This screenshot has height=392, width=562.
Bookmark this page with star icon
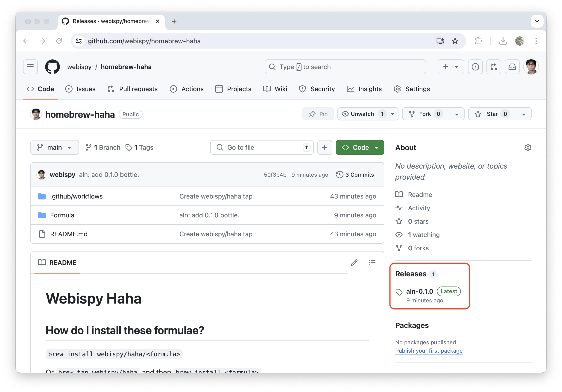pyautogui.click(x=455, y=41)
